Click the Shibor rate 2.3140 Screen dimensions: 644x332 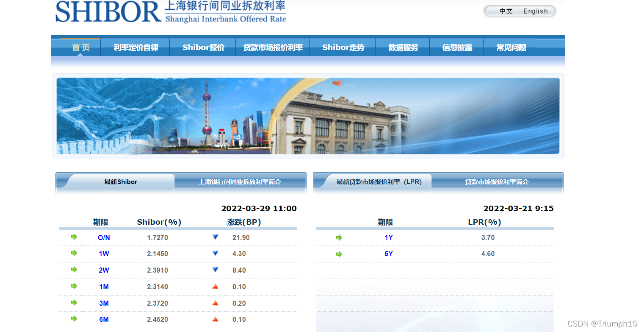[x=158, y=287]
